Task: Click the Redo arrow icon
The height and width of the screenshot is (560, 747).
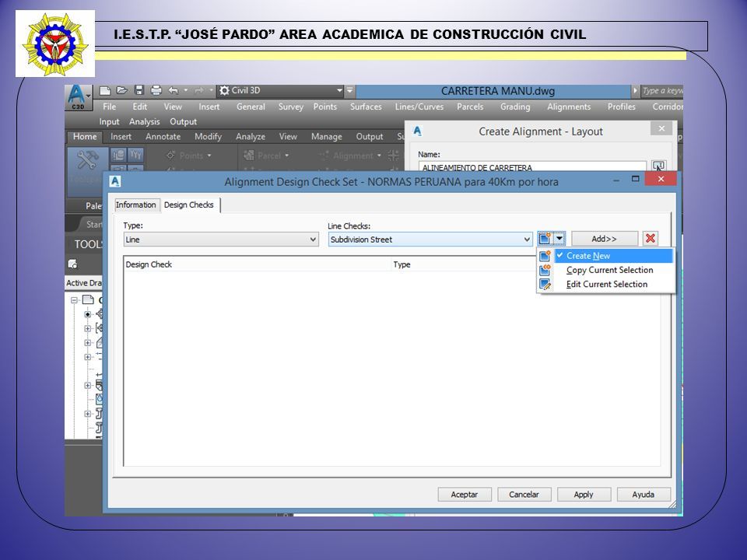Action: [198, 90]
